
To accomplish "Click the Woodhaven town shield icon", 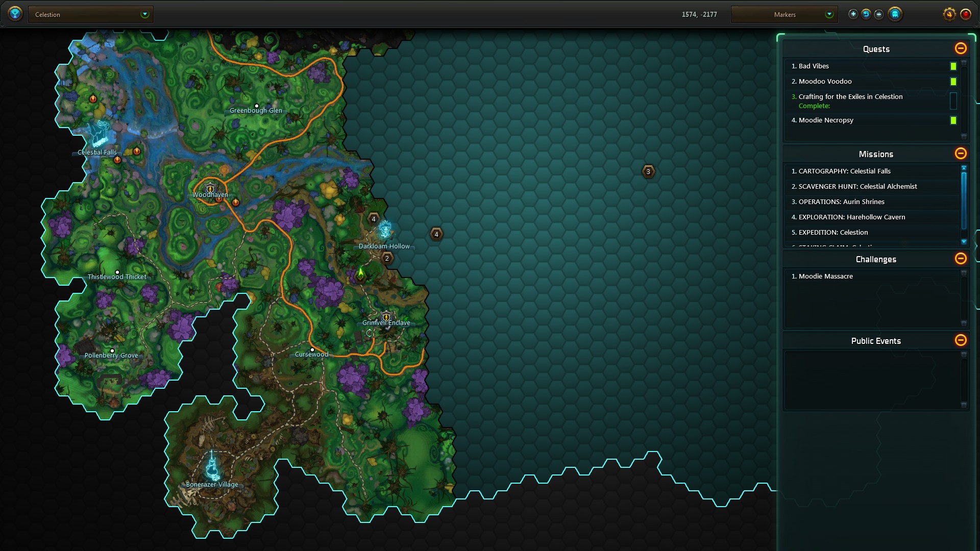I will pos(210,188).
